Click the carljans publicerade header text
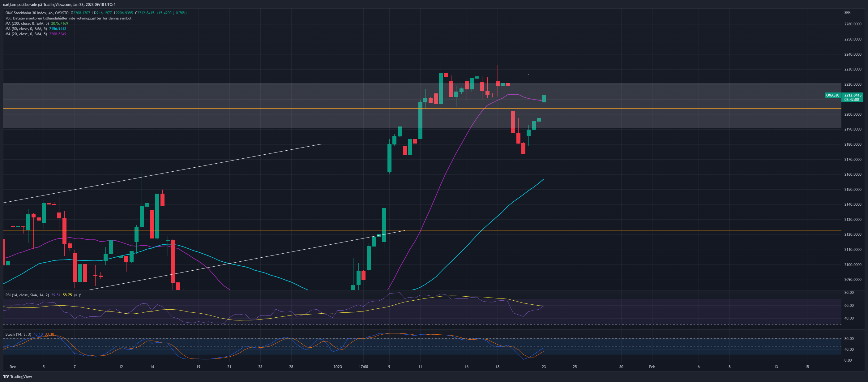The height and width of the screenshot is (382, 868). coord(59,4)
